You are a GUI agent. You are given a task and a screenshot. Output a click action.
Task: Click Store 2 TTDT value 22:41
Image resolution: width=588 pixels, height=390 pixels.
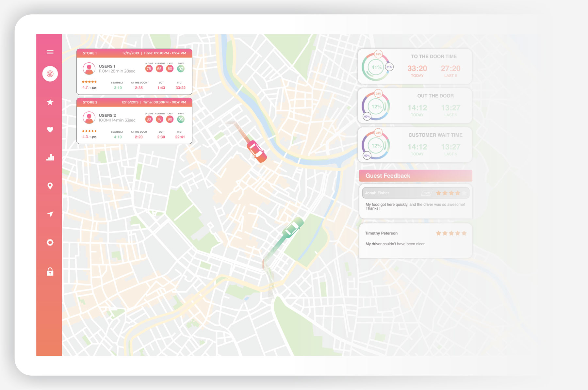180,137
